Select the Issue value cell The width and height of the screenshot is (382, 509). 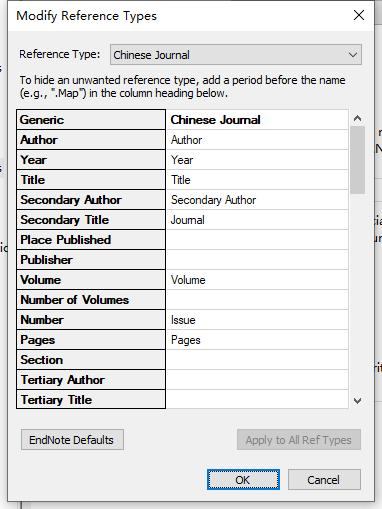coord(257,320)
